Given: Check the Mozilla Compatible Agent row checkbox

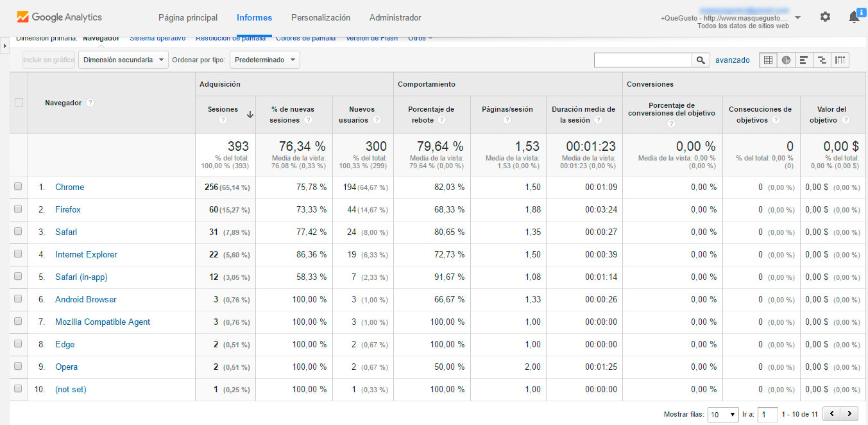Looking at the screenshot, I should [18, 322].
